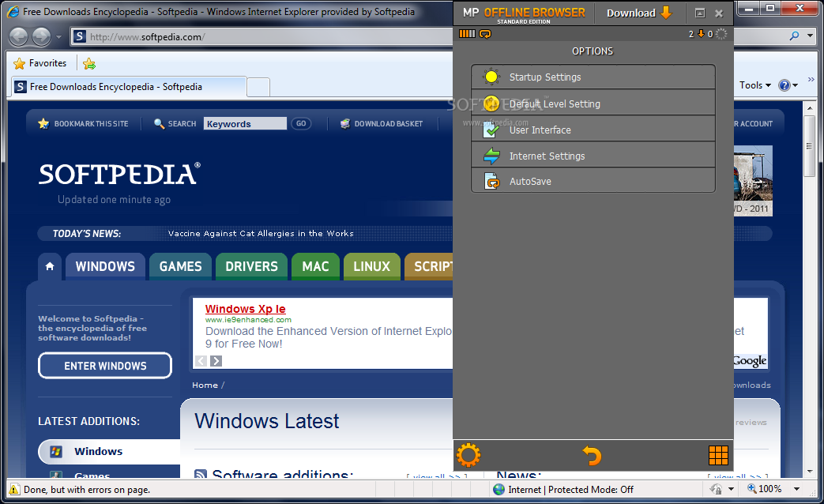This screenshot has width=824, height=504.
Task: Click the vertical scrollbar thumb
Action: click(x=810, y=146)
